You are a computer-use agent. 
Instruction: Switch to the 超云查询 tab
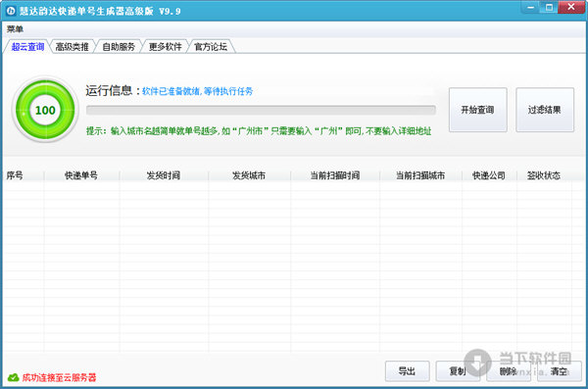point(27,47)
